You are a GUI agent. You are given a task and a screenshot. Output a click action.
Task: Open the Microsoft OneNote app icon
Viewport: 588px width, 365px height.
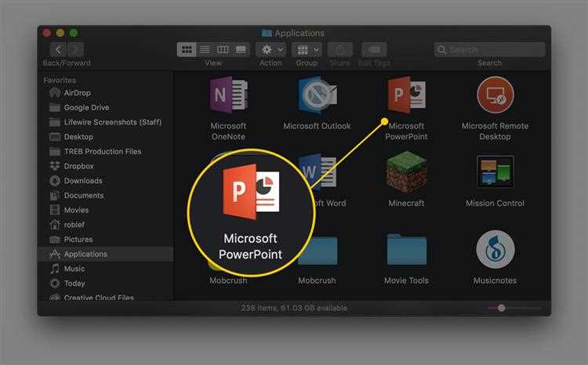tap(228, 96)
